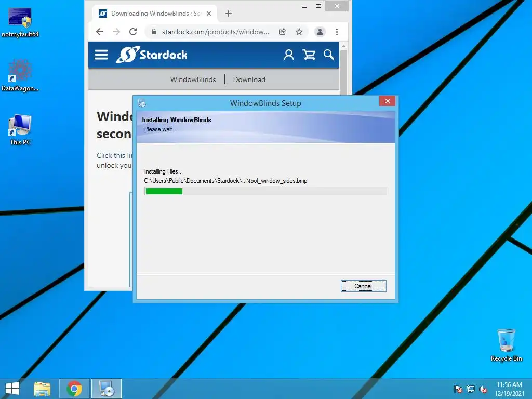
Task: Click the stardock.com address bar
Action: 215,32
